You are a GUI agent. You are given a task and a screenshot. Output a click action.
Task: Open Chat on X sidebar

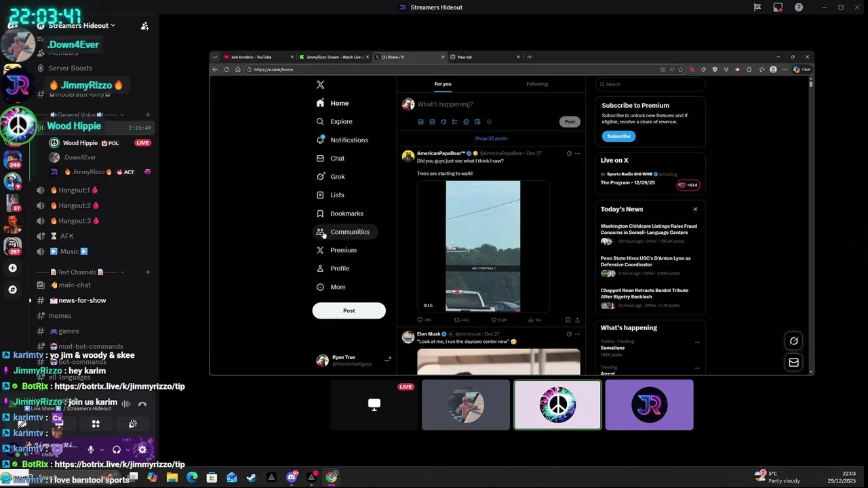pos(330,158)
